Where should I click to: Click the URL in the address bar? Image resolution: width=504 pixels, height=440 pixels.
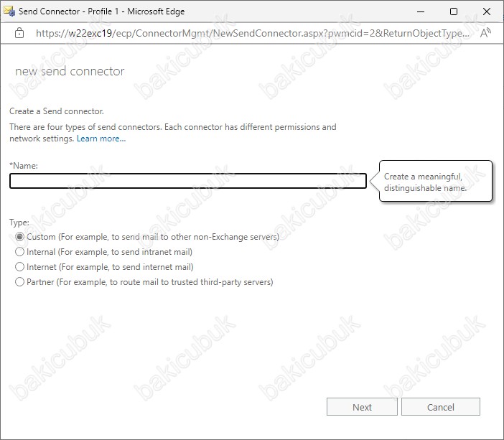tap(252, 33)
